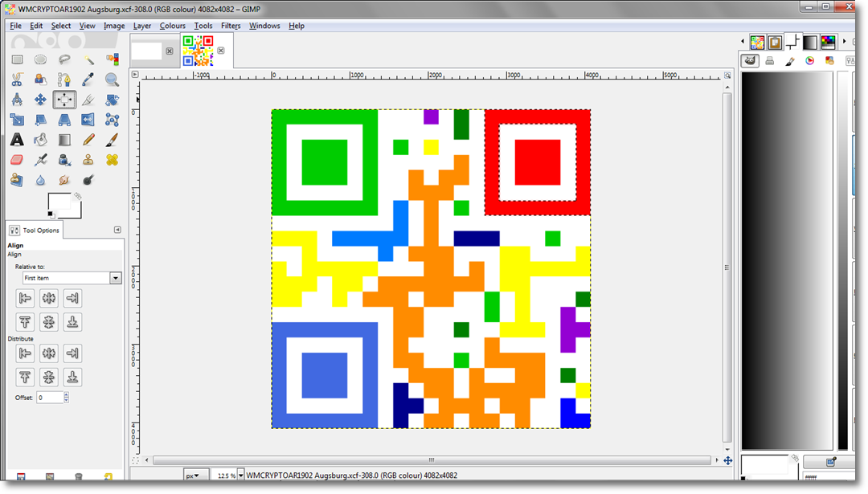Image resolution: width=868 pixels, height=494 pixels.
Task: Select the Shear tool
Action: tap(40, 120)
